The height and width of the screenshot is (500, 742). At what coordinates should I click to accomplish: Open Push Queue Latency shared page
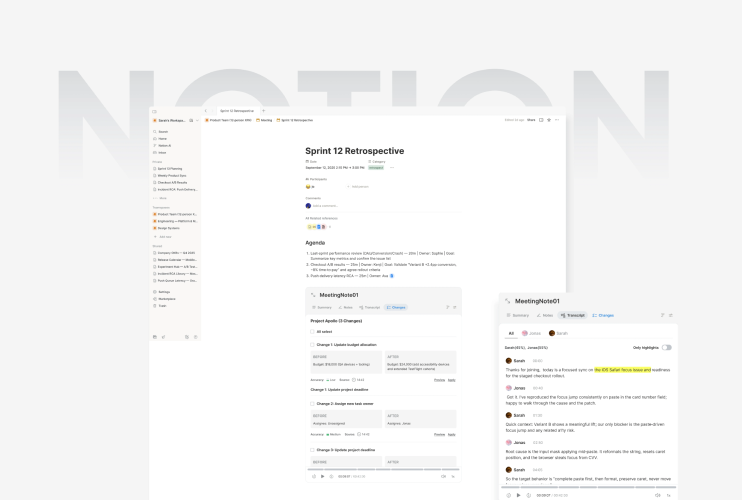[175, 281]
